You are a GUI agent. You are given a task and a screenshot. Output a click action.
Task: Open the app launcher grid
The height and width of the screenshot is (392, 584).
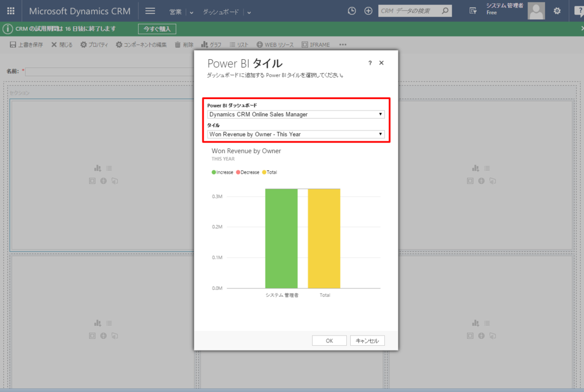tap(11, 11)
